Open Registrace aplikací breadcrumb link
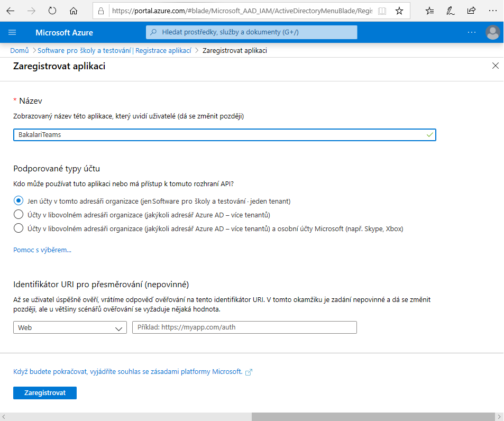 163,50
